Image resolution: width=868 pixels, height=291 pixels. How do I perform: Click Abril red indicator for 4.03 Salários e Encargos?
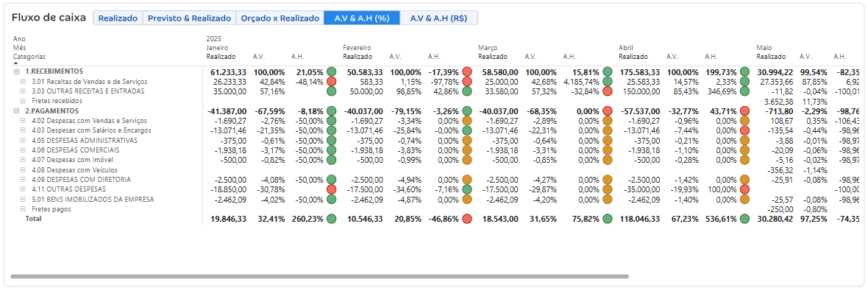(744, 130)
